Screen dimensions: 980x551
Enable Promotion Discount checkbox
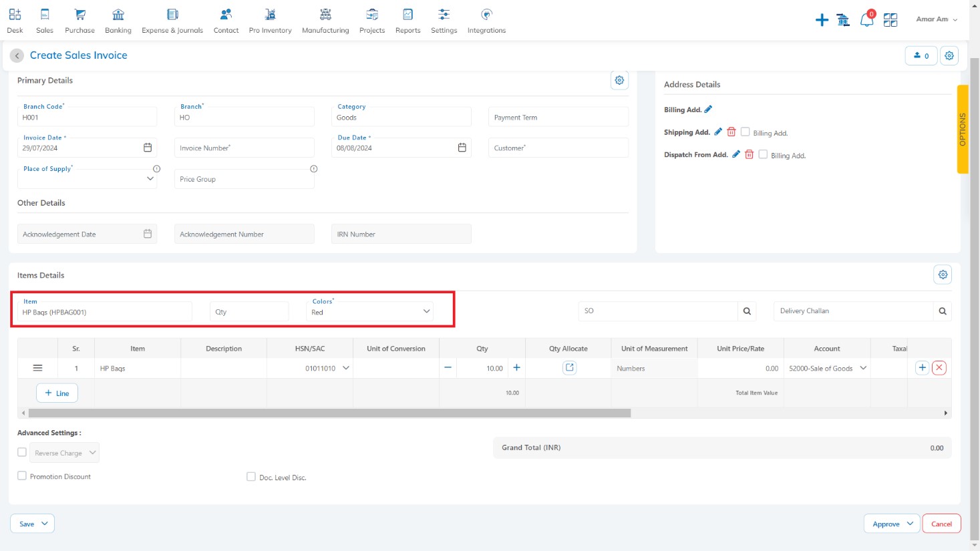pos(22,476)
